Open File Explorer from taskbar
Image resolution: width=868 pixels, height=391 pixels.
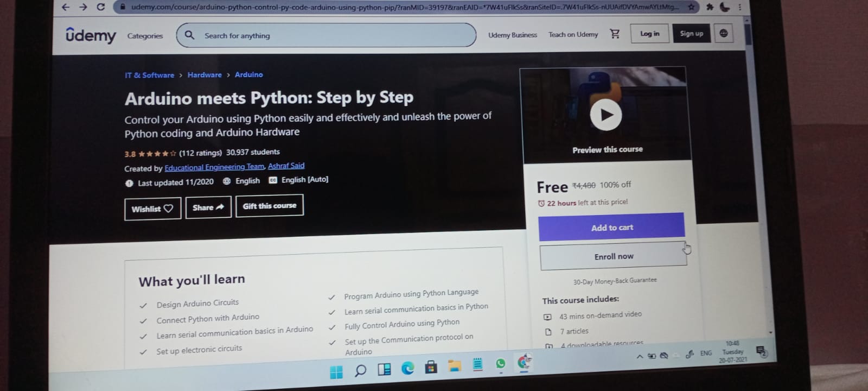[454, 366]
